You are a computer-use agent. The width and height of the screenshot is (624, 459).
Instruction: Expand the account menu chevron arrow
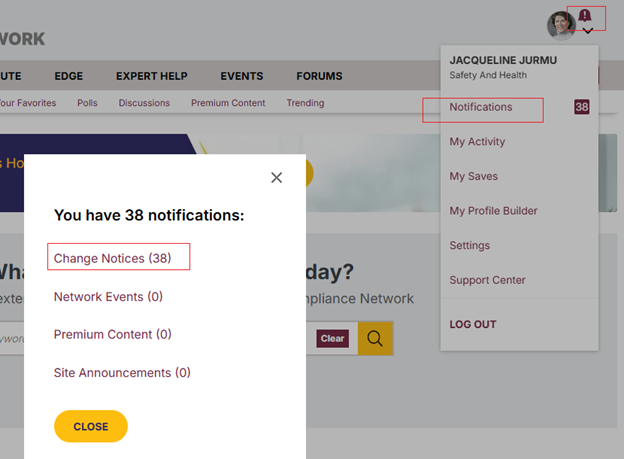coord(588,31)
